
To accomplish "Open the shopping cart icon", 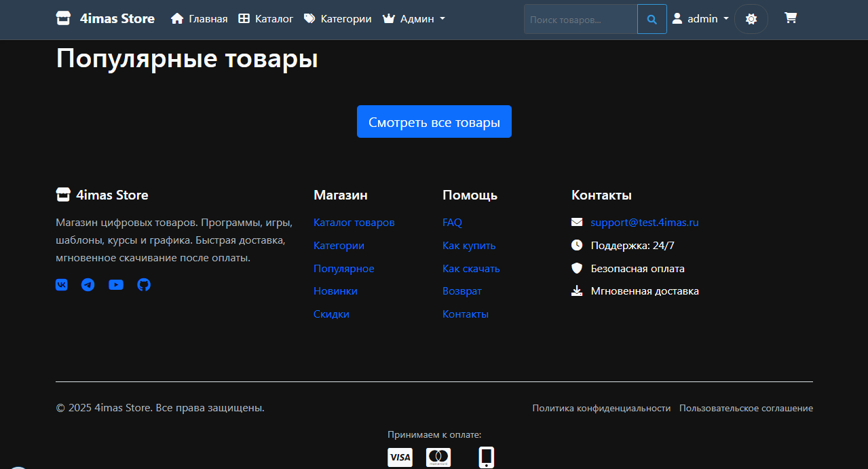I will [790, 18].
